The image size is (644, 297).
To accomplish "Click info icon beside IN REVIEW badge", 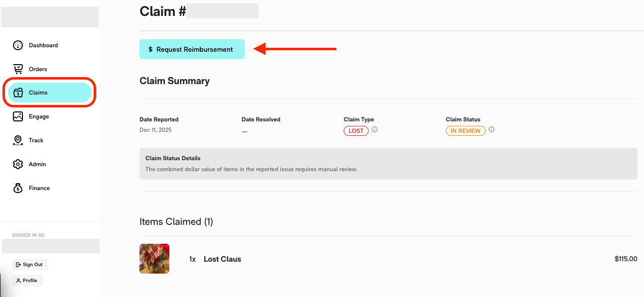I will click(x=492, y=129).
